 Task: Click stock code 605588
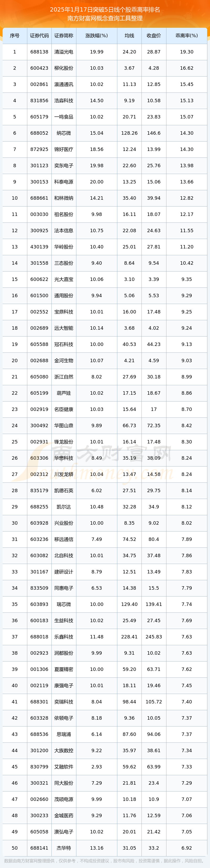coord(39,344)
